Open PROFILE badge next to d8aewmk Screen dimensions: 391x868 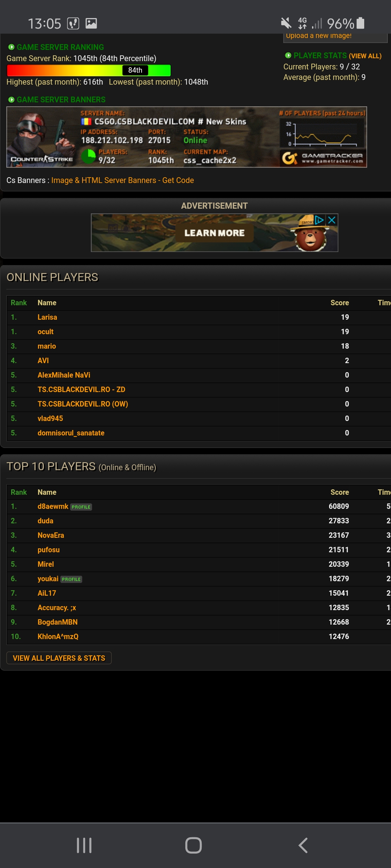click(81, 507)
